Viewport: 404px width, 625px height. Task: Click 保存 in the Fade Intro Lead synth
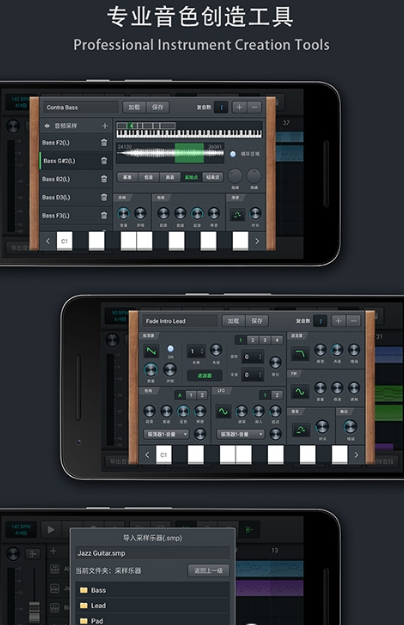tap(257, 320)
